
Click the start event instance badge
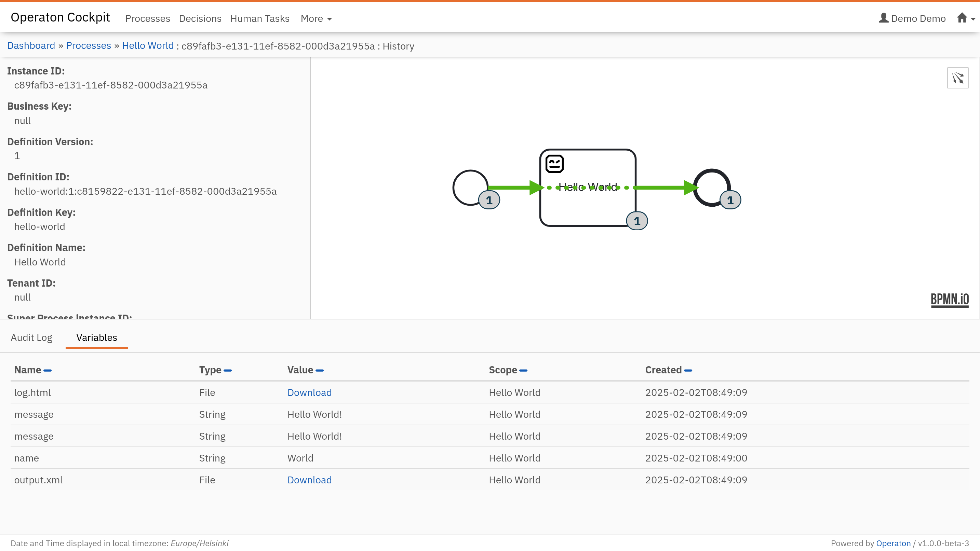pos(489,200)
